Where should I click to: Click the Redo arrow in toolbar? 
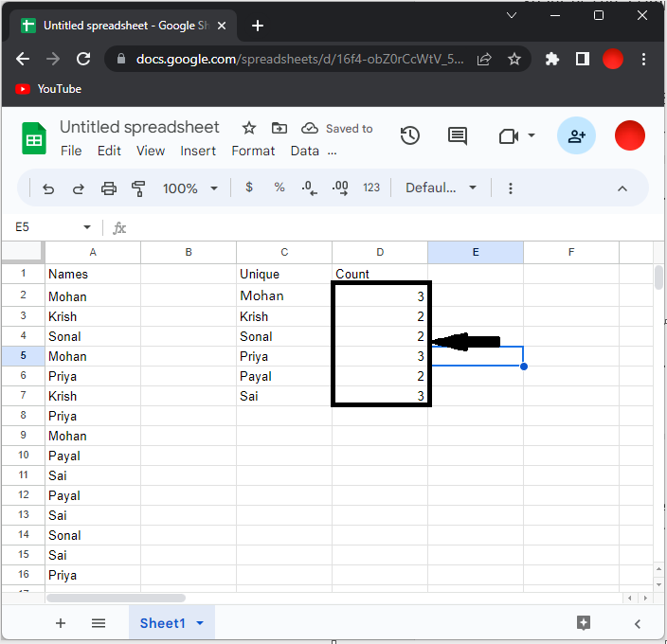pos(79,188)
